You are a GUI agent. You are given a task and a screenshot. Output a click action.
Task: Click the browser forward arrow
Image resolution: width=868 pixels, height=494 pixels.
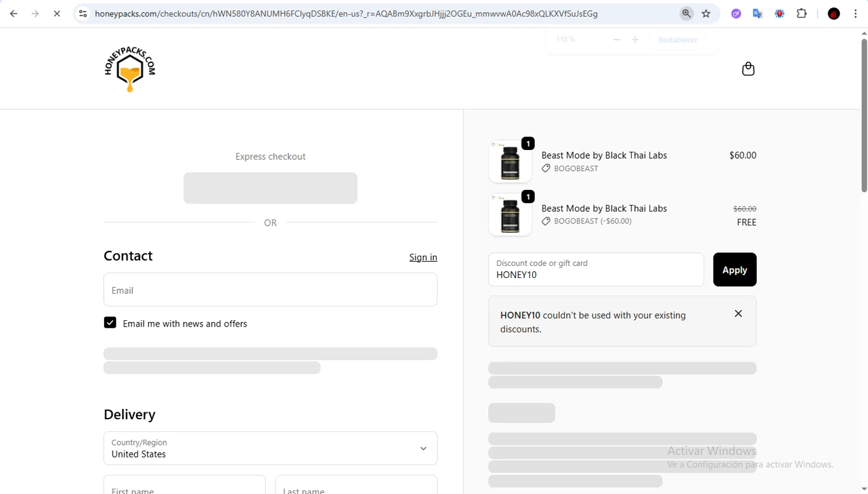35,13
